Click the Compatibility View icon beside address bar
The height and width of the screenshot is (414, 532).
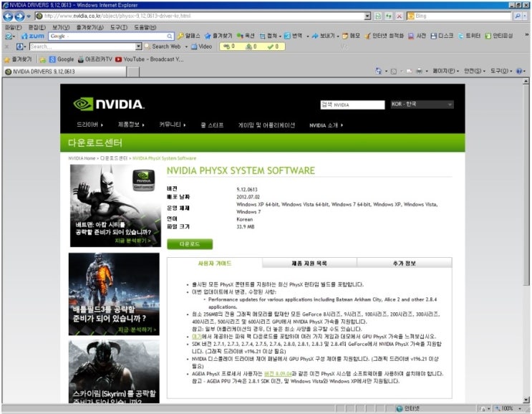tap(378, 16)
